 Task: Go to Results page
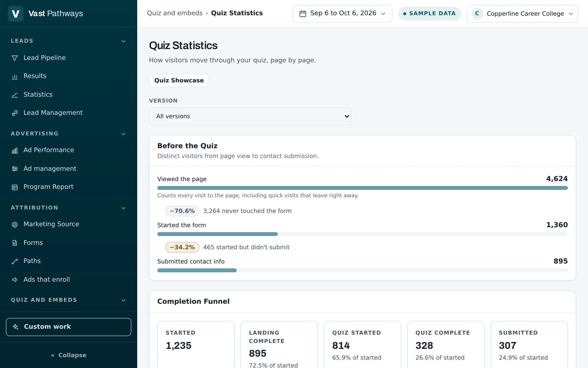click(x=69, y=76)
